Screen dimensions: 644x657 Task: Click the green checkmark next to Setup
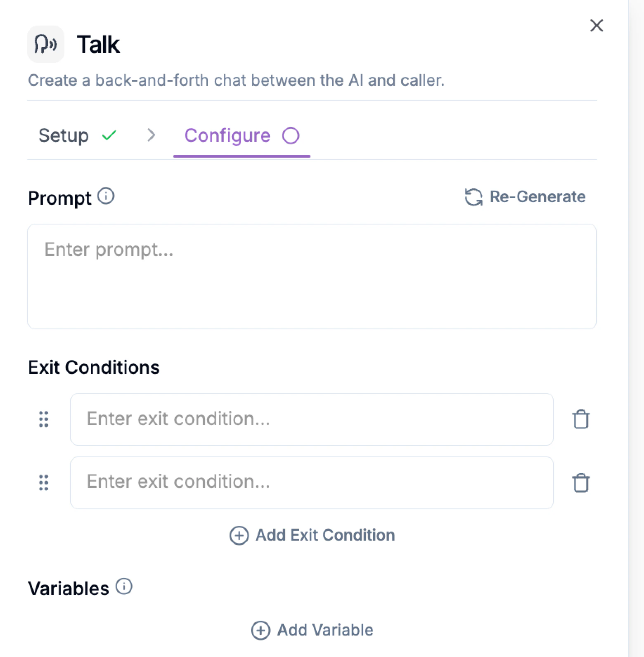point(109,135)
